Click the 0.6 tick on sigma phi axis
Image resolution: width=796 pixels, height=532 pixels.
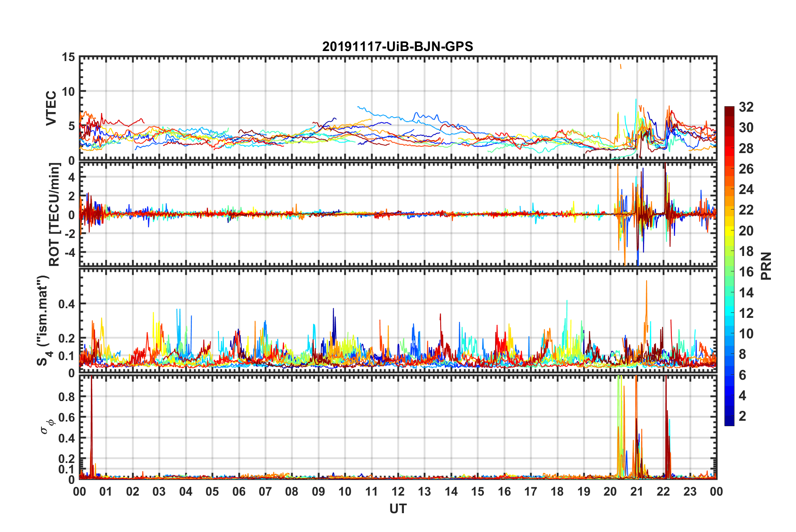coord(67,417)
